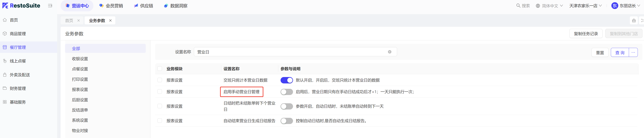Switch to the 供应链 top menu
Screen dimensions: 644x138
(143, 6)
